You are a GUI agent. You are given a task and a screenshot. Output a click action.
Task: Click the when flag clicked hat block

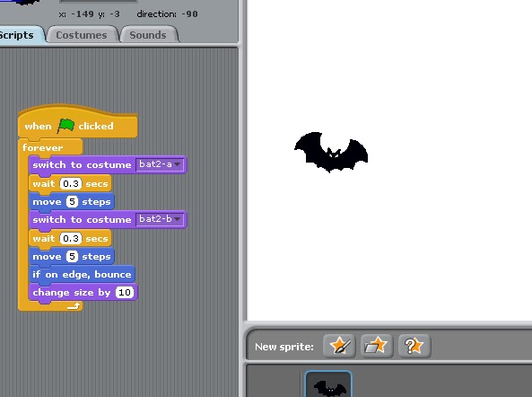point(78,122)
